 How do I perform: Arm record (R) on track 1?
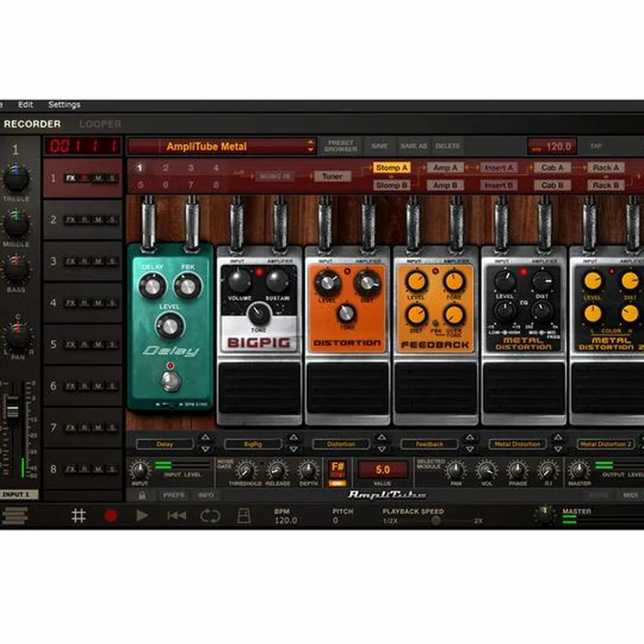click(85, 178)
